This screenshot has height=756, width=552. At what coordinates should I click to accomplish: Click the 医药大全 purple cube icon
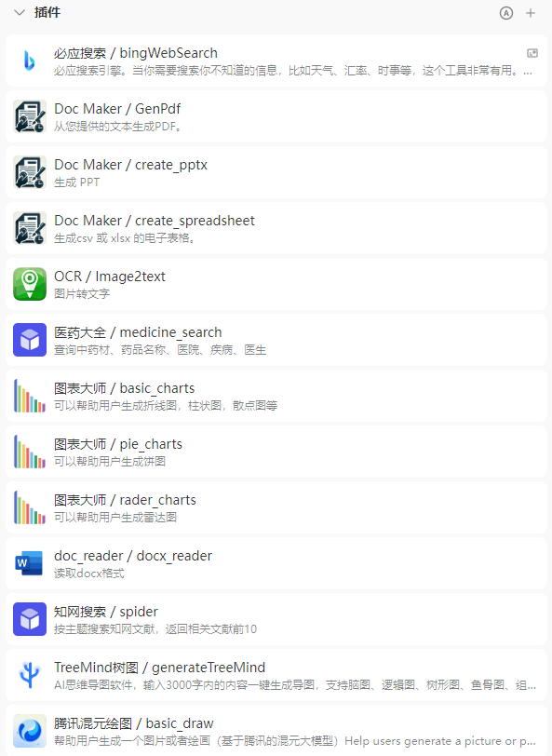30,340
